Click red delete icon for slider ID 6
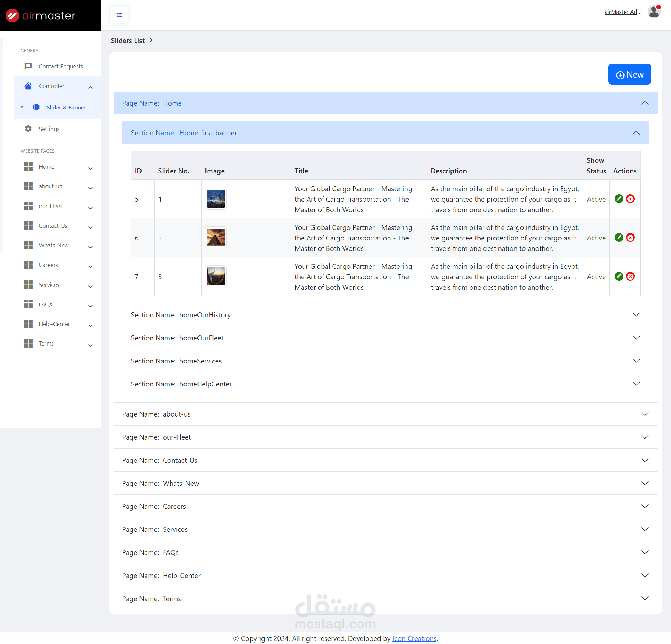 [630, 238]
